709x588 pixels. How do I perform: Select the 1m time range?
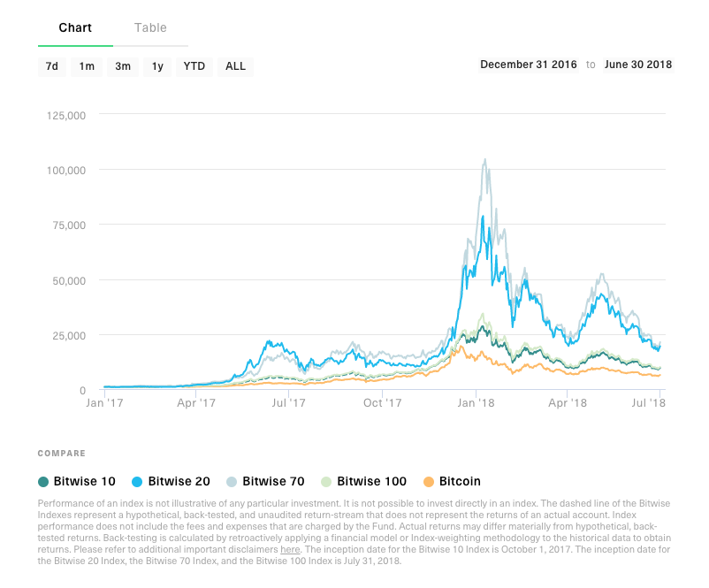click(x=87, y=66)
